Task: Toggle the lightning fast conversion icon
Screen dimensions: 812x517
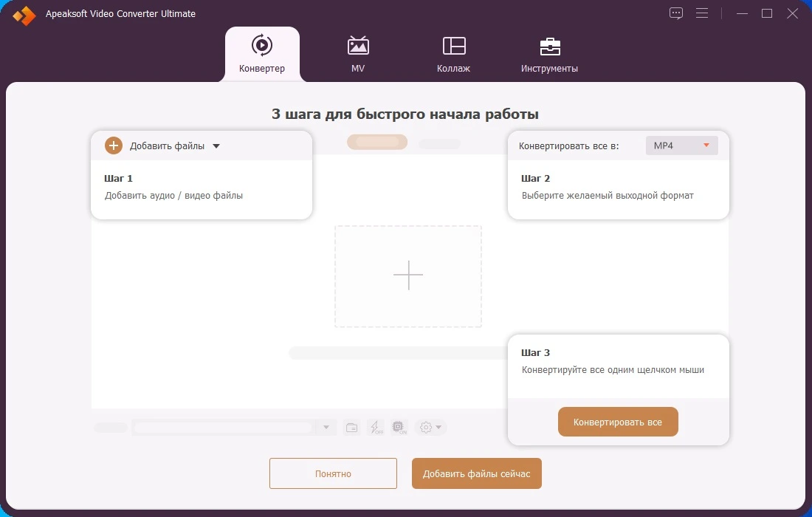Action: [x=376, y=428]
